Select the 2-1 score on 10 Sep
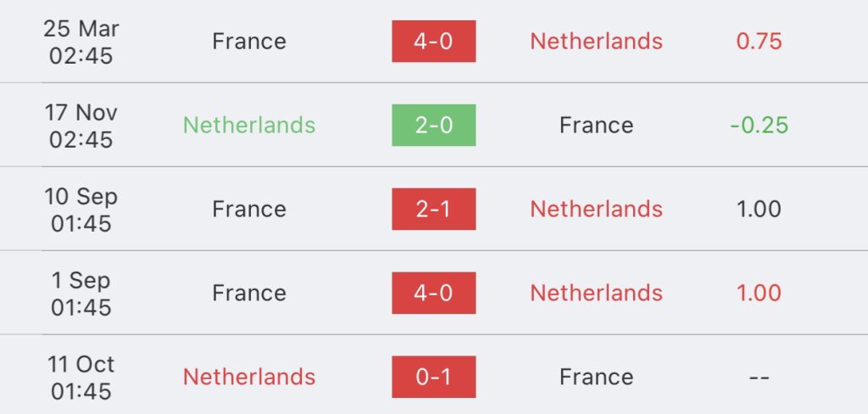Image resolution: width=868 pixels, height=414 pixels. (x=433, y=209)
